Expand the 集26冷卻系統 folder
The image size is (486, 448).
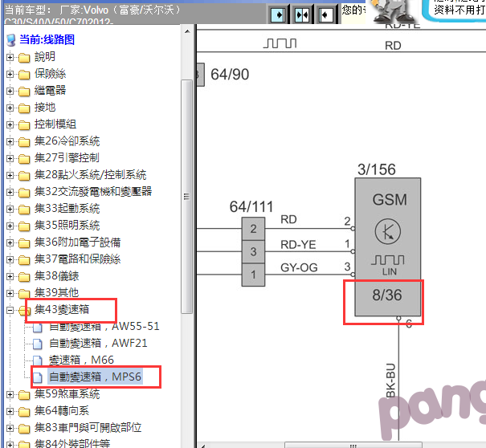10,141
